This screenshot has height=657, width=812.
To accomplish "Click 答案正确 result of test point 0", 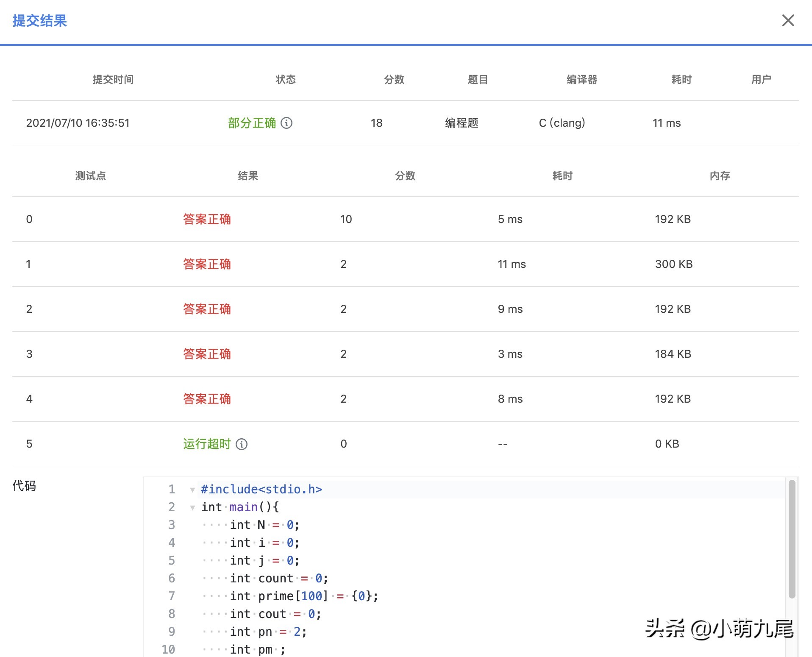I will coord(207,219).
